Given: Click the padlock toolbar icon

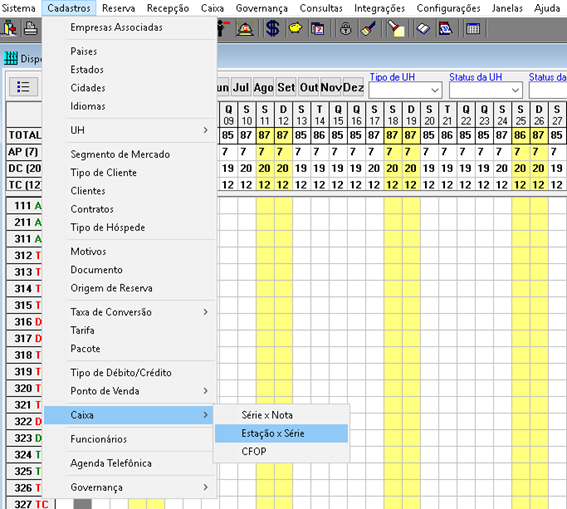Looking at the screenshot, I should [x=346, y=28].
